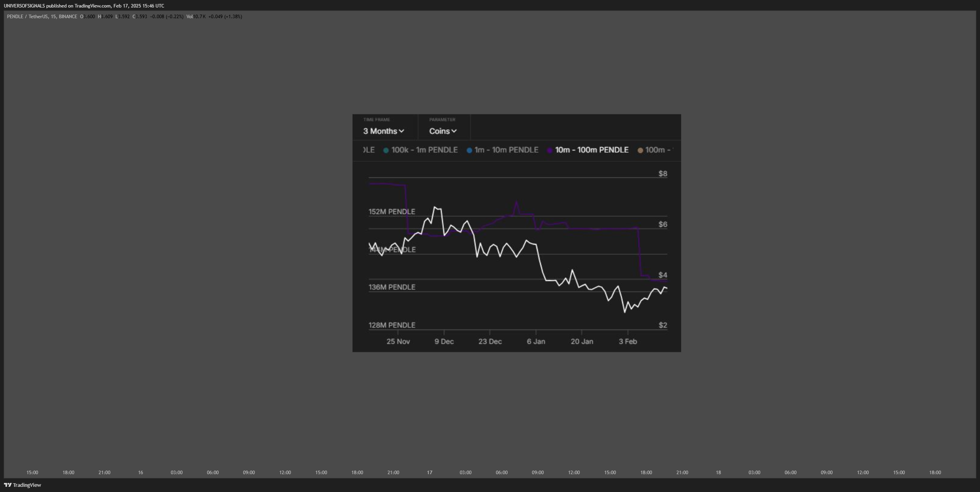Click the 9 Dec date label
The image size is (980, 492).
pyautogui.click(x=444, y=341)
